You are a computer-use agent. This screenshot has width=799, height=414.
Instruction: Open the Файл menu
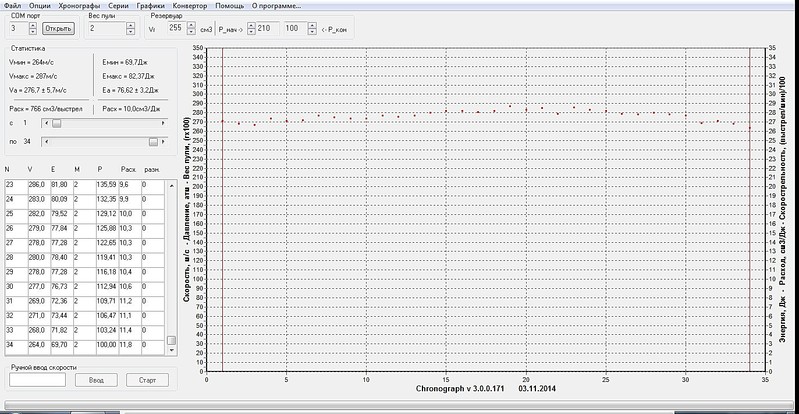click(x=12, y=7)
